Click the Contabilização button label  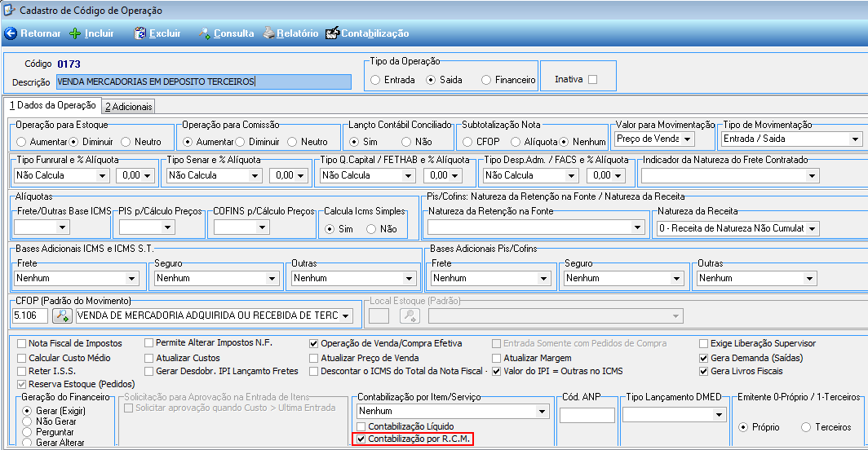pos(374,33)
